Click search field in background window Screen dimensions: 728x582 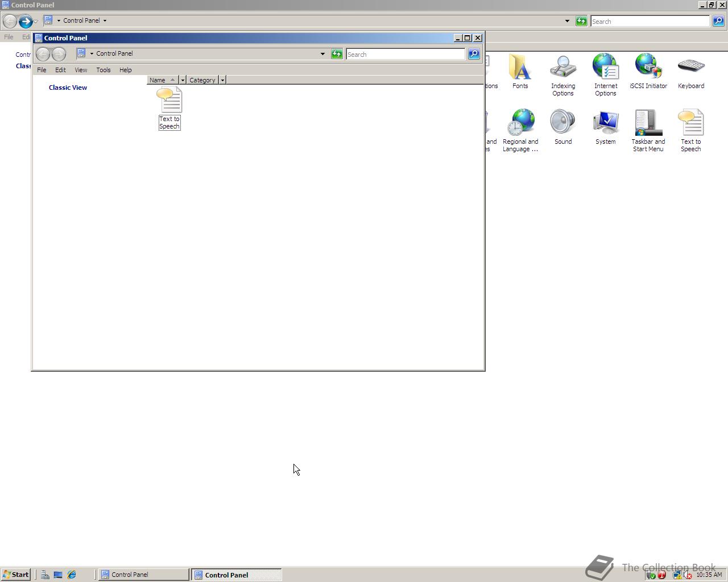pos(650,22)
